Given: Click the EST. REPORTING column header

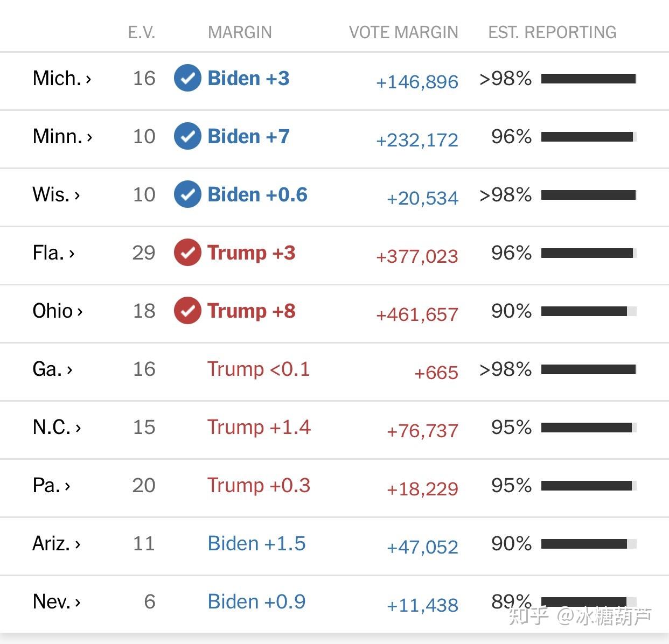Looking at the screenshot, I should point(552,32).
